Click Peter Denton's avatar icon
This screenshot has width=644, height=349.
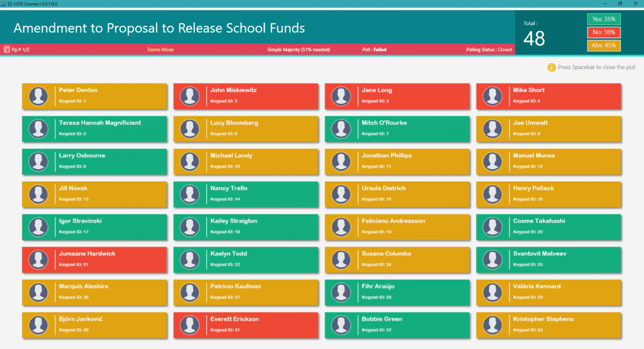(x=38, y=96)
